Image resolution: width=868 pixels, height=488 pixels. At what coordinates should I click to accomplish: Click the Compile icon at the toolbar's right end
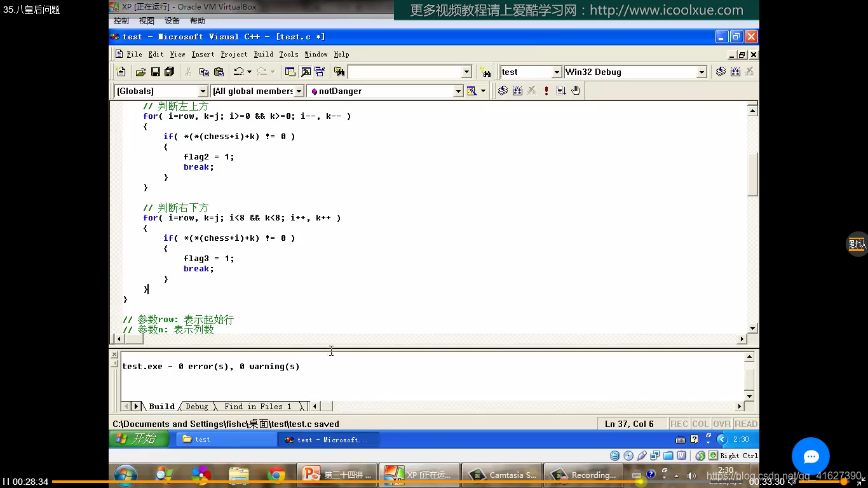(721, 72)
